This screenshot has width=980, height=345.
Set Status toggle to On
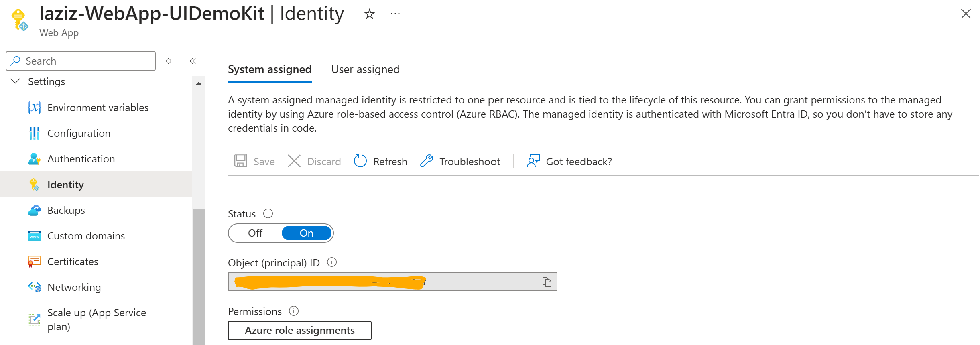[307, 233]
